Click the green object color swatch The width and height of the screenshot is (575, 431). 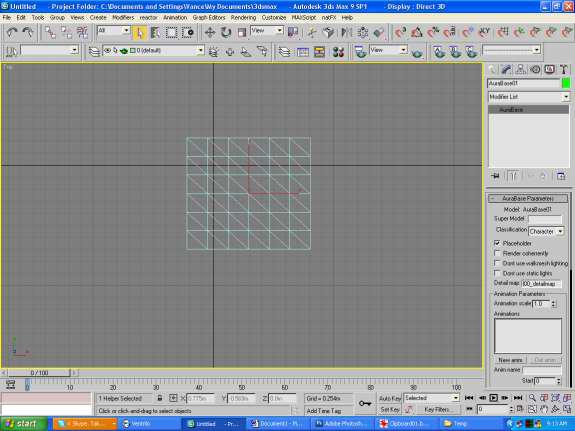click(x=566, y=83)
